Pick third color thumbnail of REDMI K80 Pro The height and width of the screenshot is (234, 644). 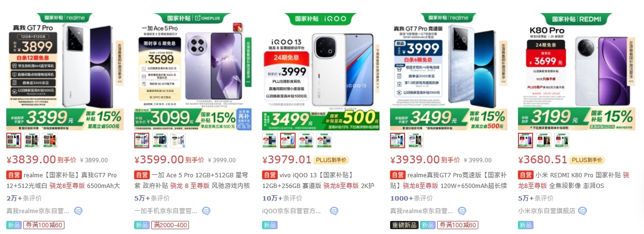pos(562,140)
